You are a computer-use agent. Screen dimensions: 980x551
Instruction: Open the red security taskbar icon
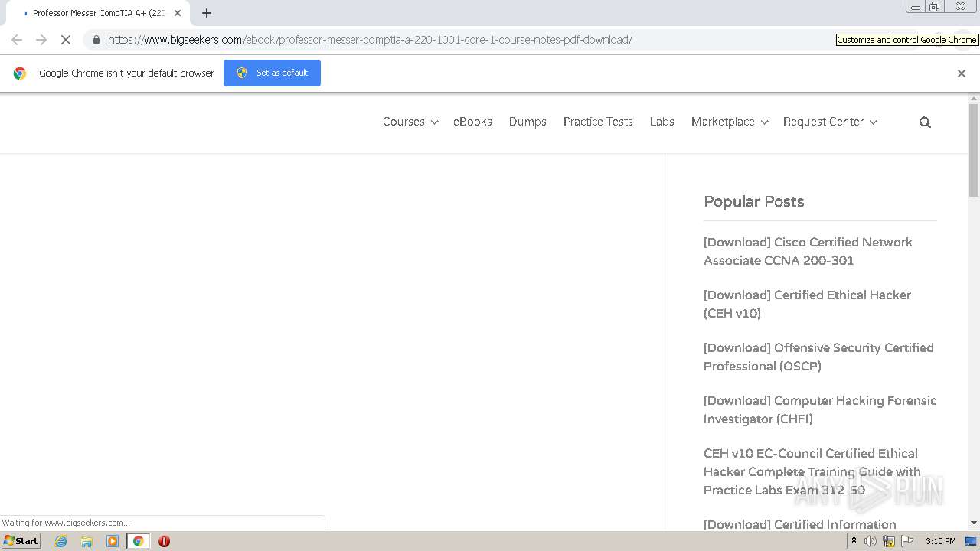pyautogui.click(x=164, y=541)
